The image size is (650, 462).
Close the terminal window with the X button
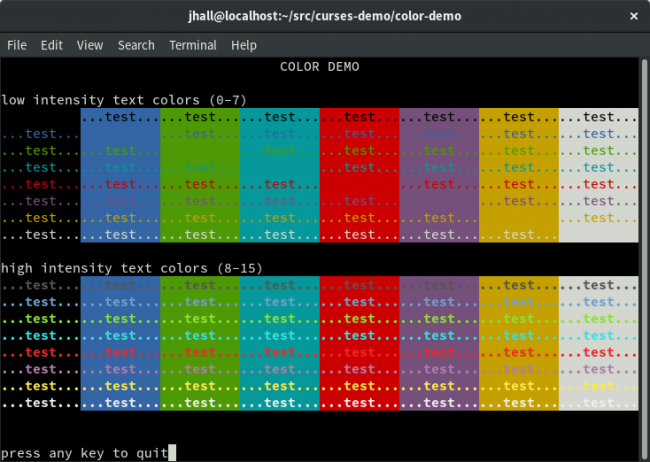point(632,16)
